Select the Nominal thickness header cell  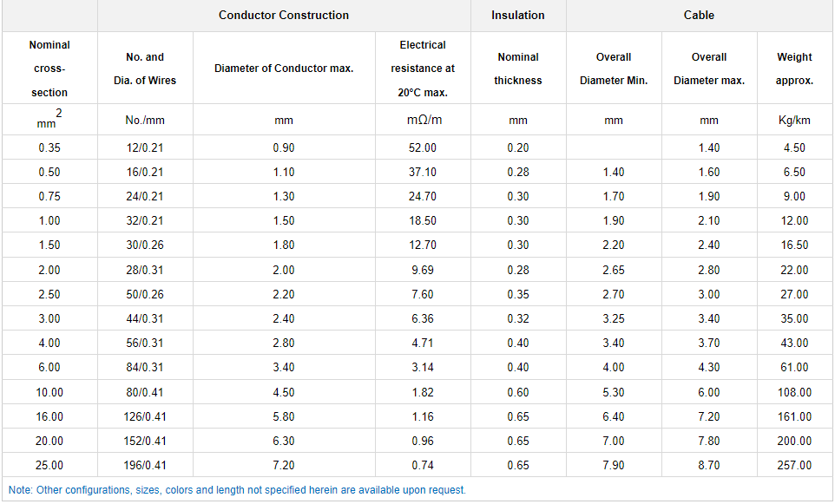tap(518, 69)
